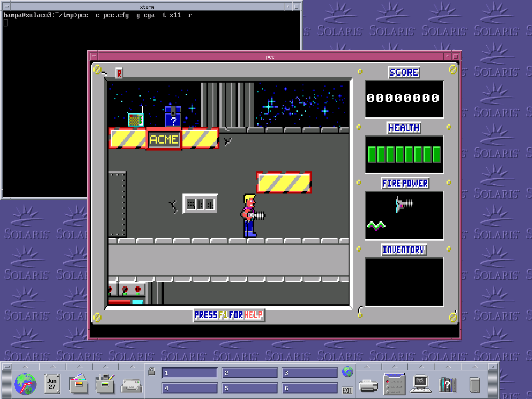This screenshot has height=399, width=532.
Task: Click the green health bar
Action: (404, 154)
